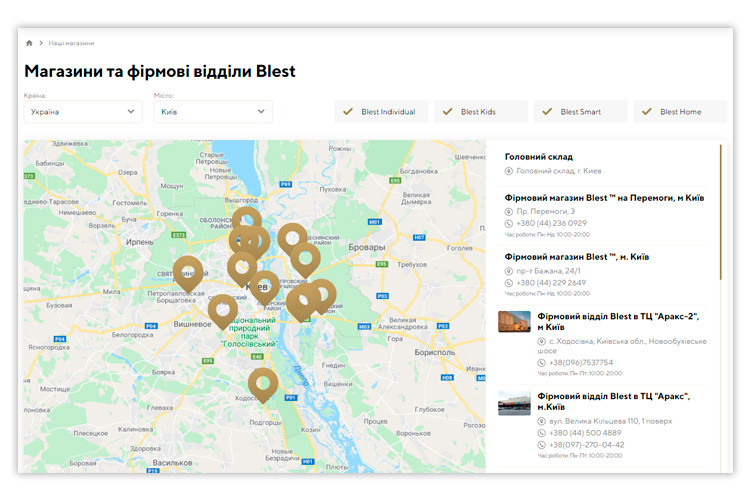Open the 'Головний склад' list entry
Viewport: 750px width, 500px height.
point(539,156)
